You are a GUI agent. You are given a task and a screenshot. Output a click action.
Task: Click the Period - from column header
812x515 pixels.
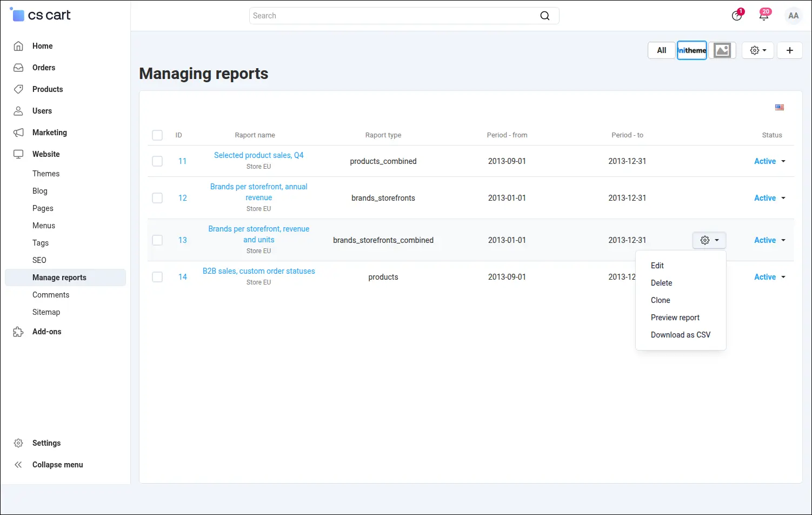tap(507, 135)
